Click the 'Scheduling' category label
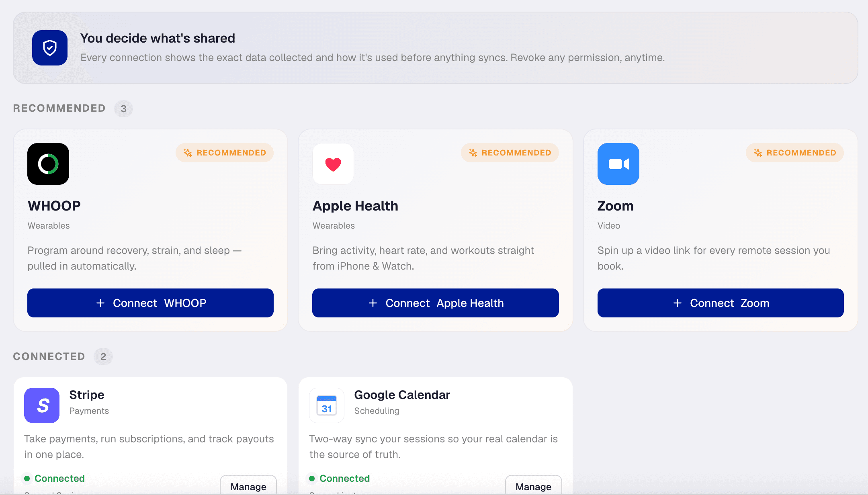This screenshot has width=868, height=495. [x=377, y=411]
